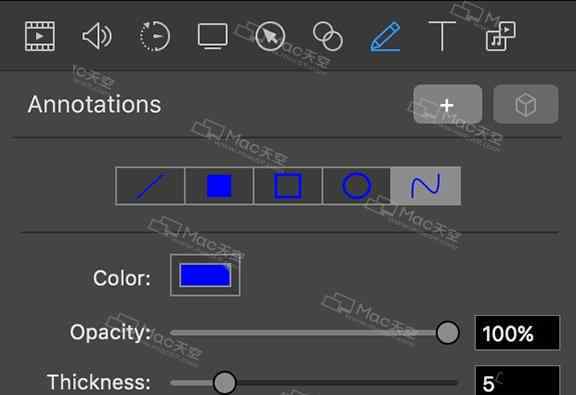
Task: Open the overlapping circles effects icon
Action: [x=328, y=36]
